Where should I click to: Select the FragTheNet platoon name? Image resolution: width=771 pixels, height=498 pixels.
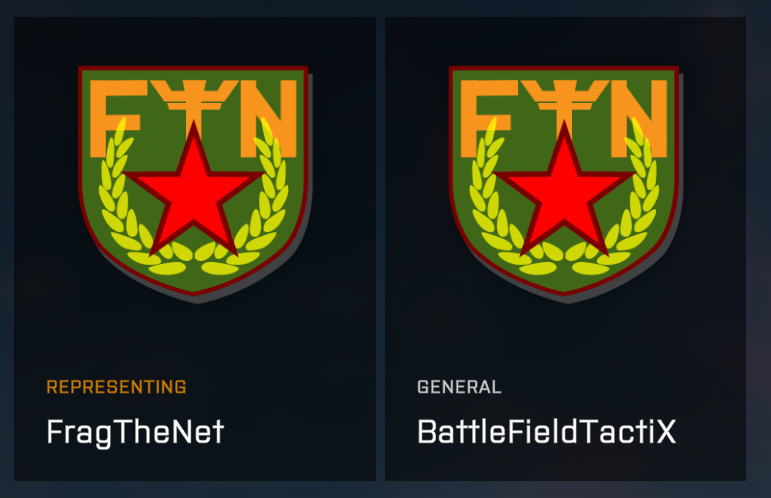(135, 433)
